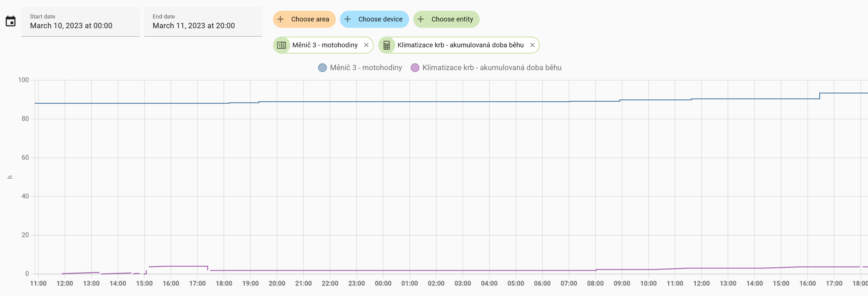Image resolution: width=868 pixels, height=296 pixels.
Task: Click the plus icon on Choose device
Action: [x=347, y=19]
